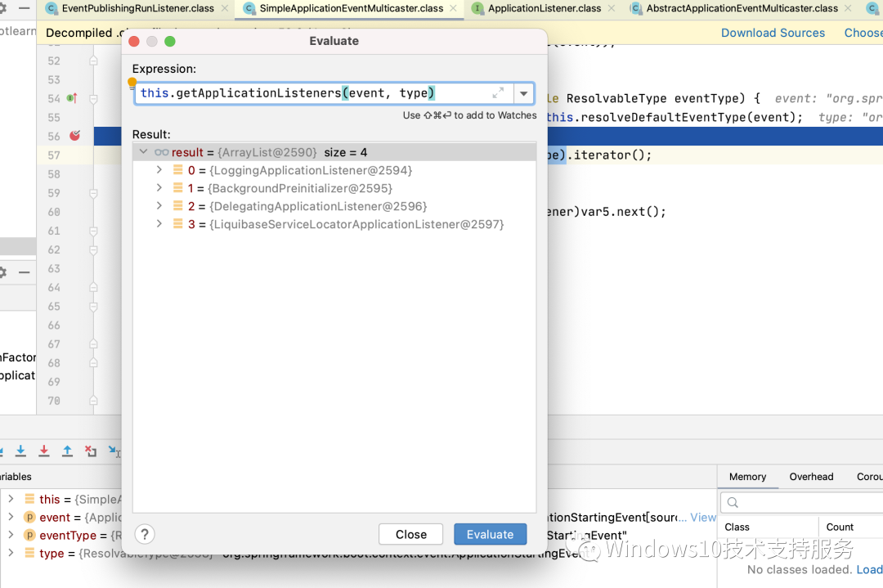
Task: Expand the 'this' variable in Variables
Action: coord(11,498)
